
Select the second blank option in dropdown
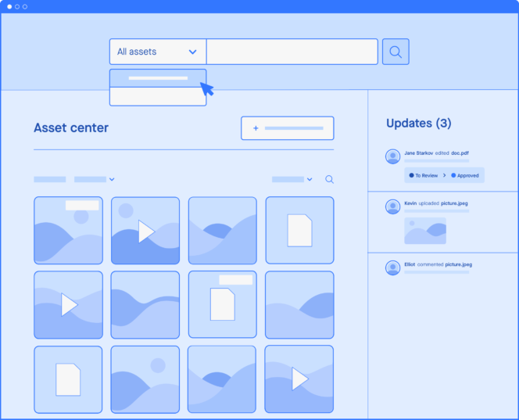(x=158, y=96)
